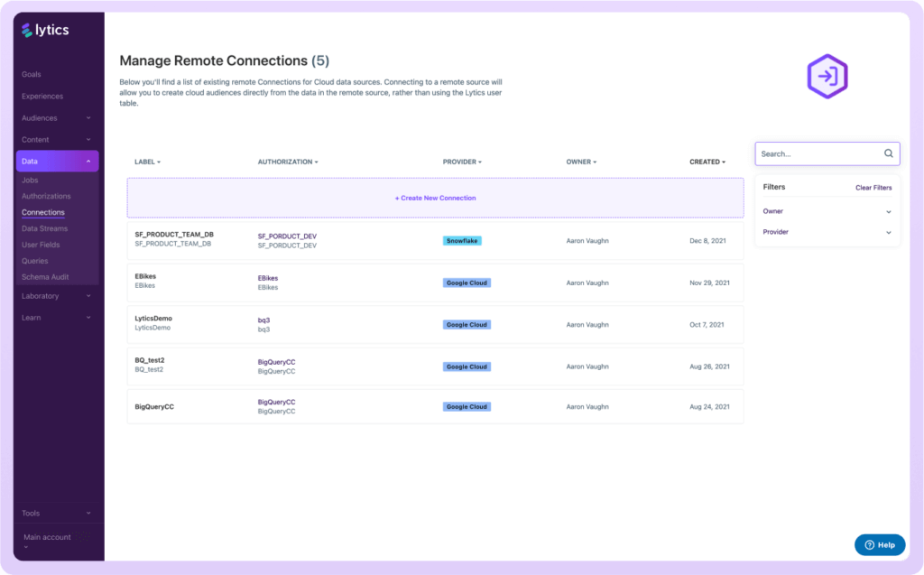Viewport: 924px width, 575px height.
Task: Open the Goals sidebar item
Action: coord(32,74)
